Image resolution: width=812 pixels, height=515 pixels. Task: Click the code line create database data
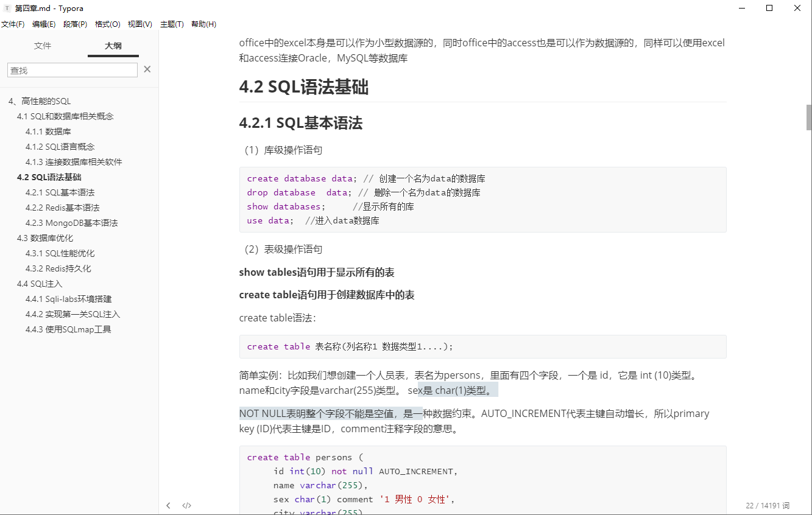click(x=366, y=178)
